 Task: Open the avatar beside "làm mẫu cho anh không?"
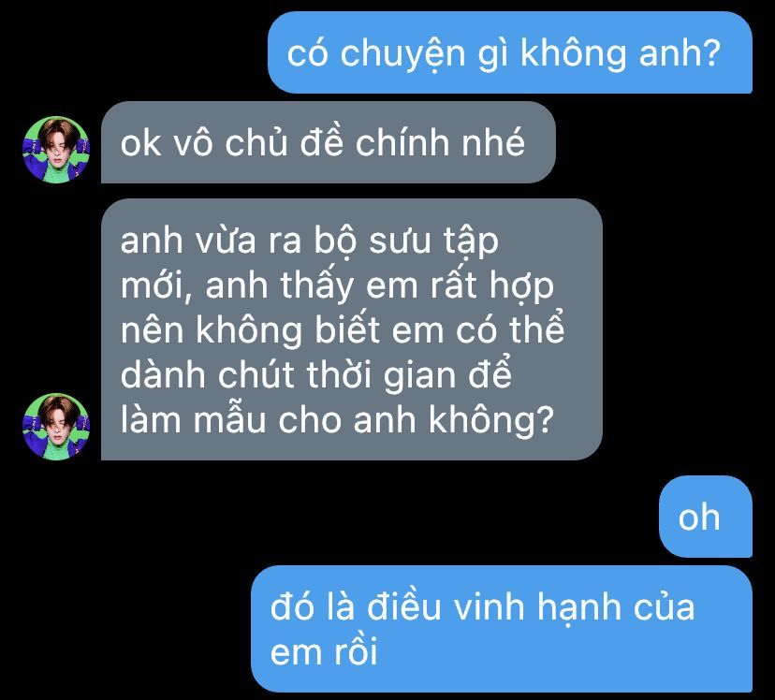tap(56, 427)
